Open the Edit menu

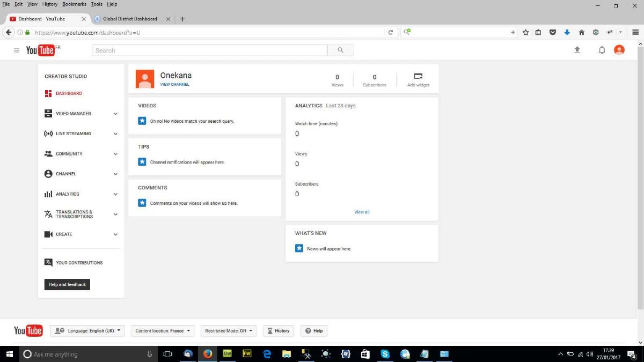click(x=19, y=4)
